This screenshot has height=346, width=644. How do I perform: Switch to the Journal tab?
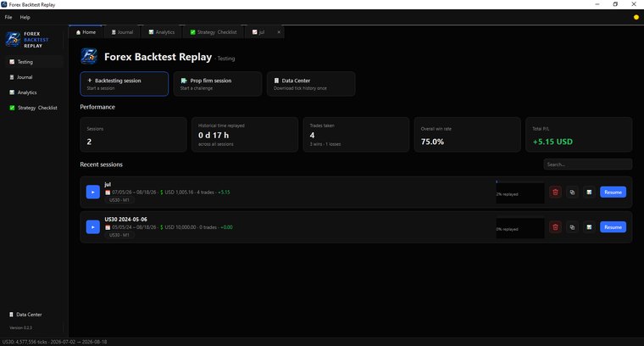coord(122,32)
